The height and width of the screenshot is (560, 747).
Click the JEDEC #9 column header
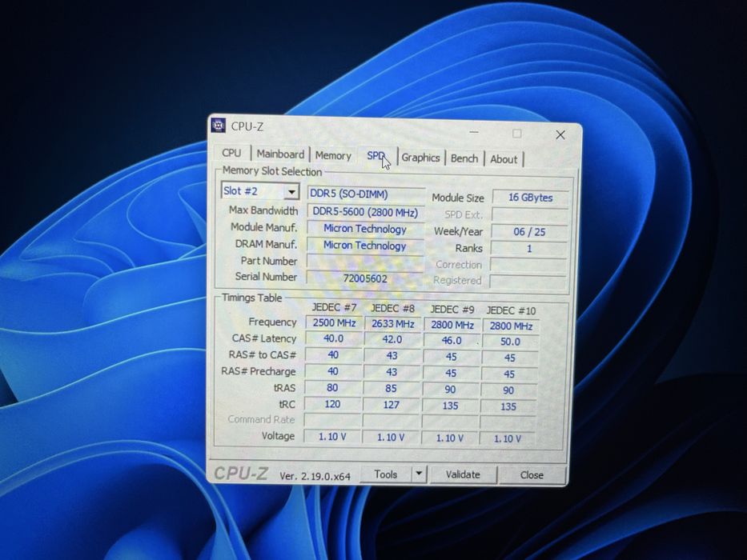tap(452, 310)
